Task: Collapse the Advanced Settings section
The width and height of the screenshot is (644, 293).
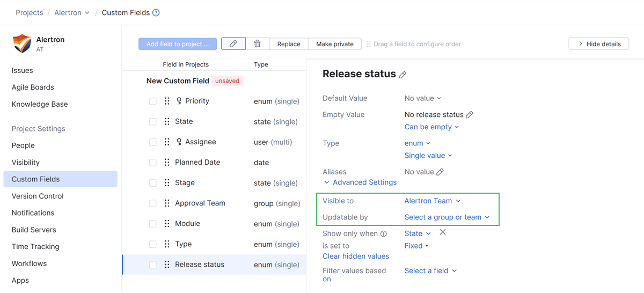Action: 360,182
